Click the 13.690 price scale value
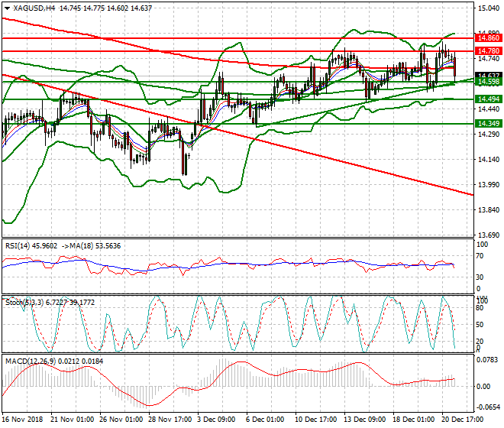The image size is (504, 428). tap(489, 235)
